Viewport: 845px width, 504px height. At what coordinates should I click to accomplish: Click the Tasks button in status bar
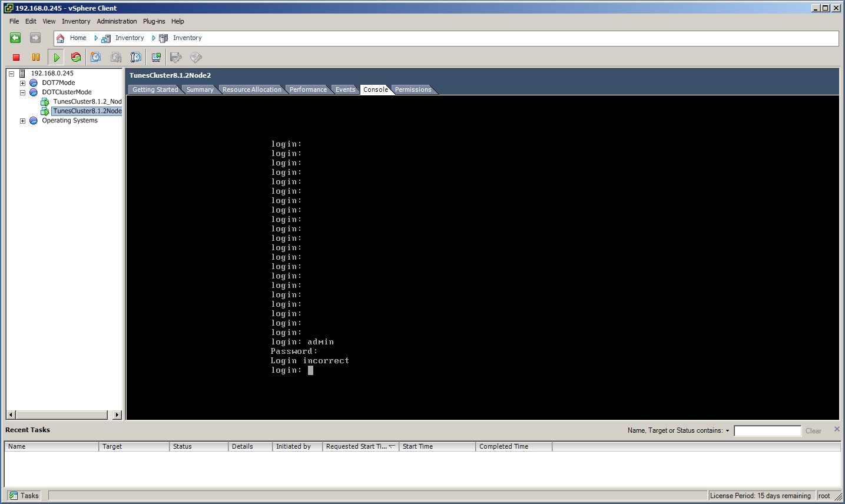pyautogui.click(x=24, y=496)
